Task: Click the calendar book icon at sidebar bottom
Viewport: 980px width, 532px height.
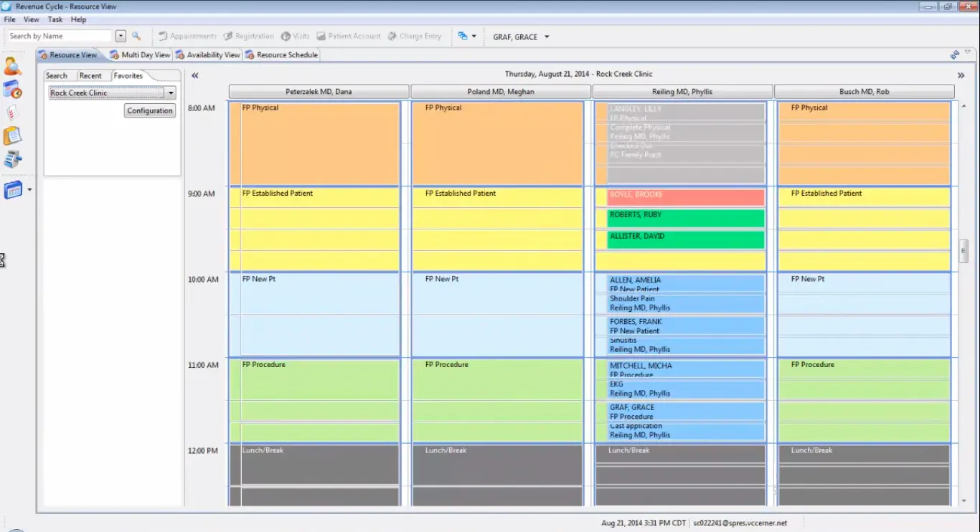Action: pyautogui.click(x=14, y=189)
